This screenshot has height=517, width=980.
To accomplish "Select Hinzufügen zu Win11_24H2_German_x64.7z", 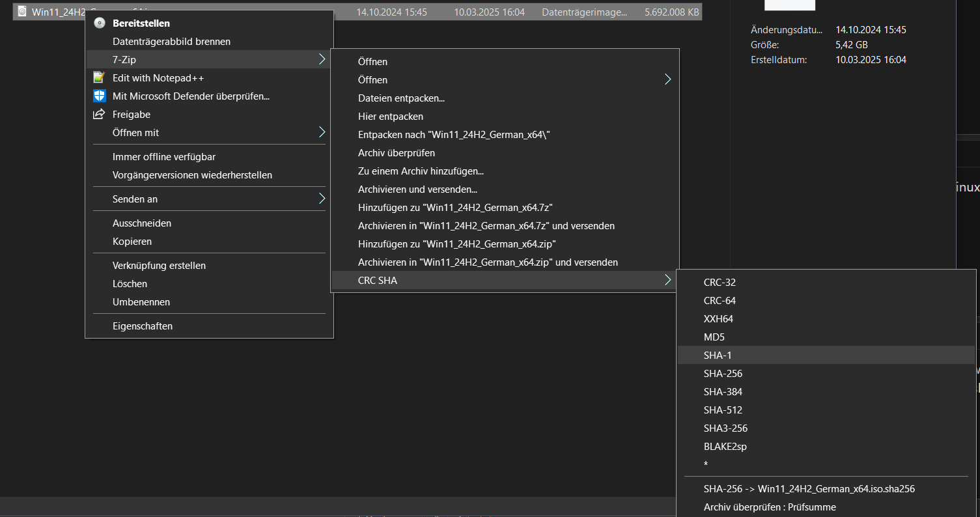I will tap(505, 208).
